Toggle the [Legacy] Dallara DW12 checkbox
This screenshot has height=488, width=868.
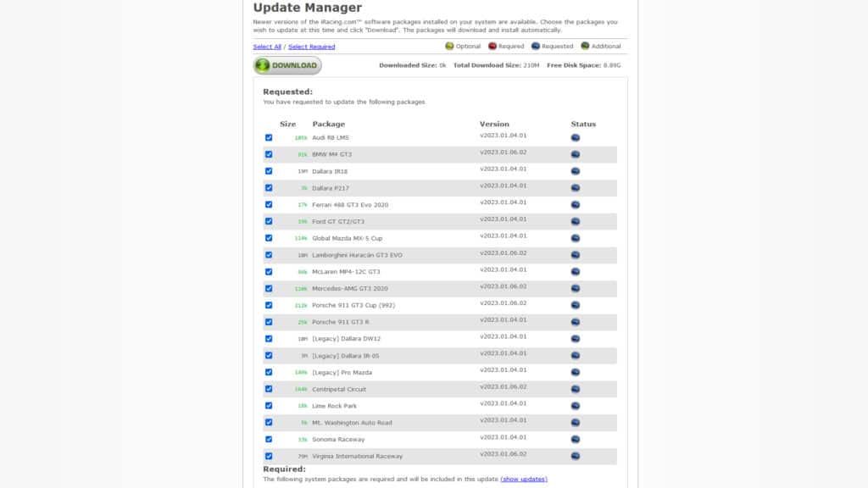269,339
